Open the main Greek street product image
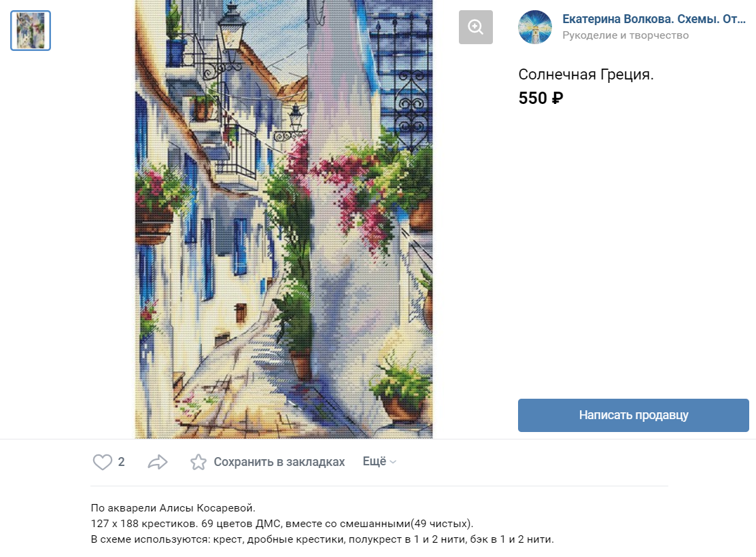This screenshot has width=756, height=557. [283, 219]
